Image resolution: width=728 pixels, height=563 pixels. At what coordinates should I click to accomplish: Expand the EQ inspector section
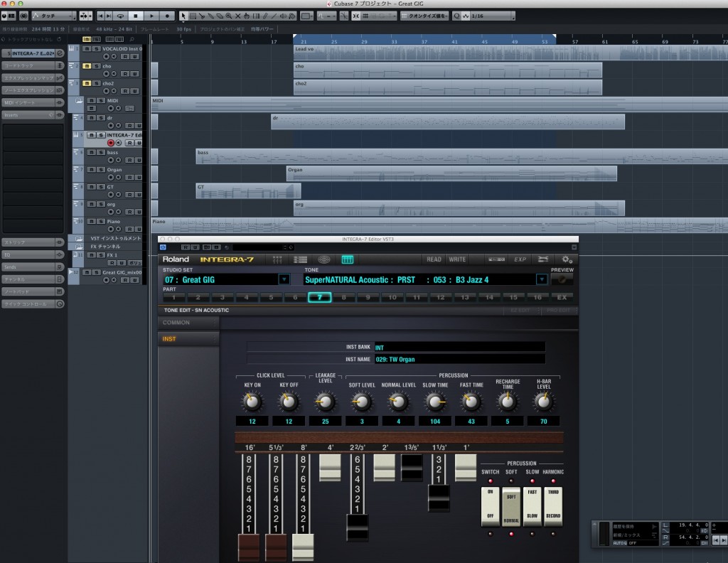click(x=33, y=254)
